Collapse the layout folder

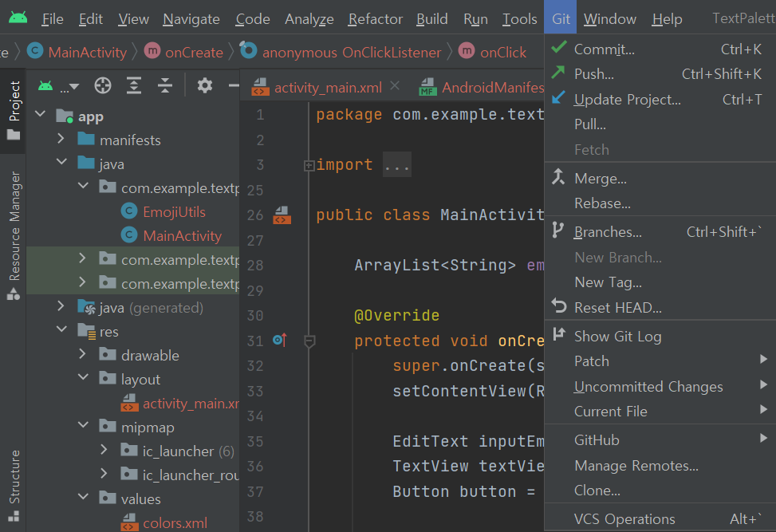click(84, 377)
